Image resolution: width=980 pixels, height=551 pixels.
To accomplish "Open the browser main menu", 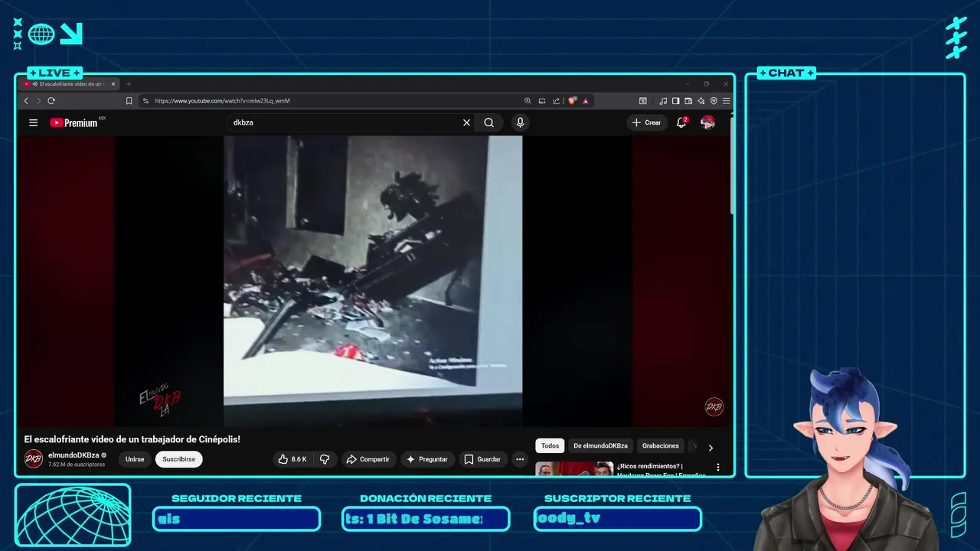I will tap(726, 101).
